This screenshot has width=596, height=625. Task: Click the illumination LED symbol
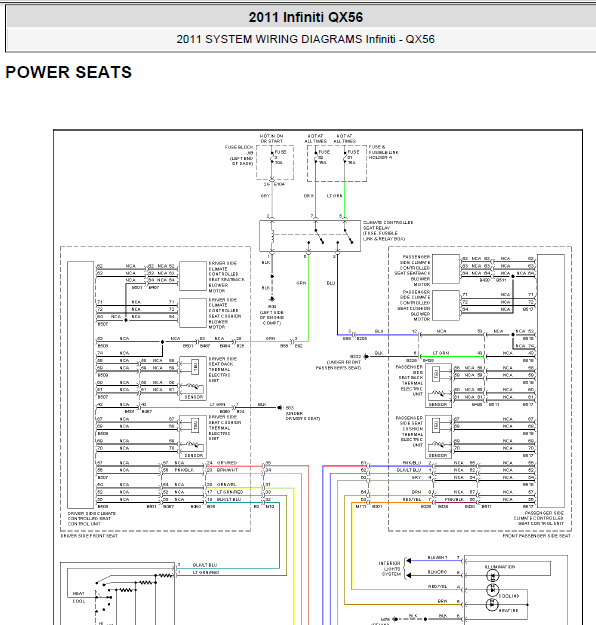(x=493, y=576)
